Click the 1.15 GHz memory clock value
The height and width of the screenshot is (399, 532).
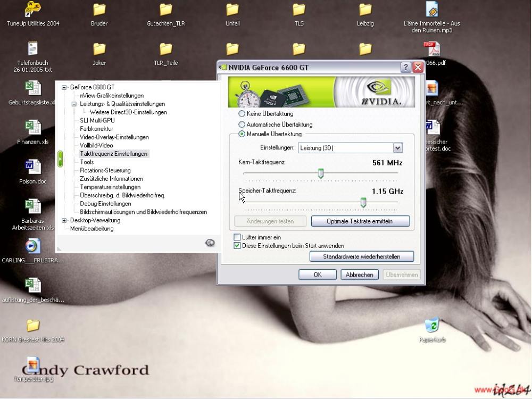click(x=387, y=192)
